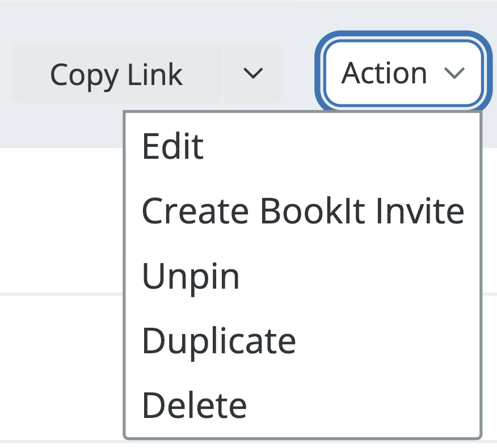497x448 pixels.
Task: Close the menu using Action's caret icon
Action: (x=454, y=73)
